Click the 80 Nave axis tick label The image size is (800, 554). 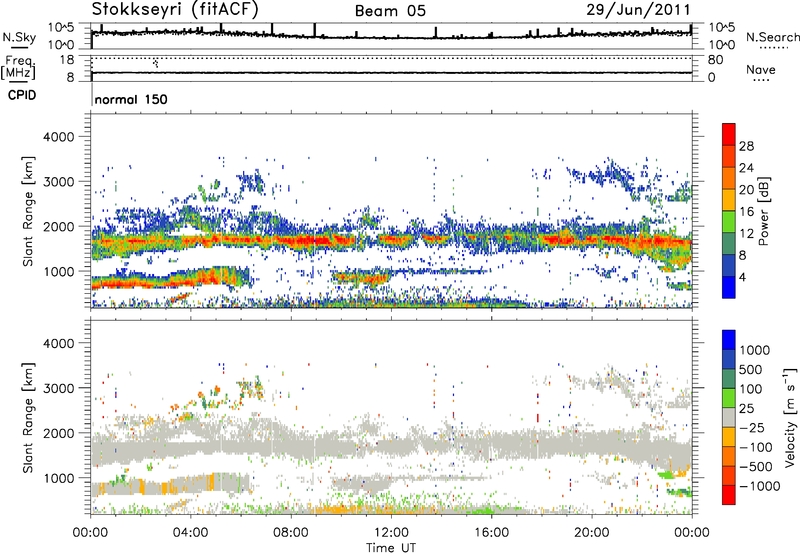coord(715,60)
